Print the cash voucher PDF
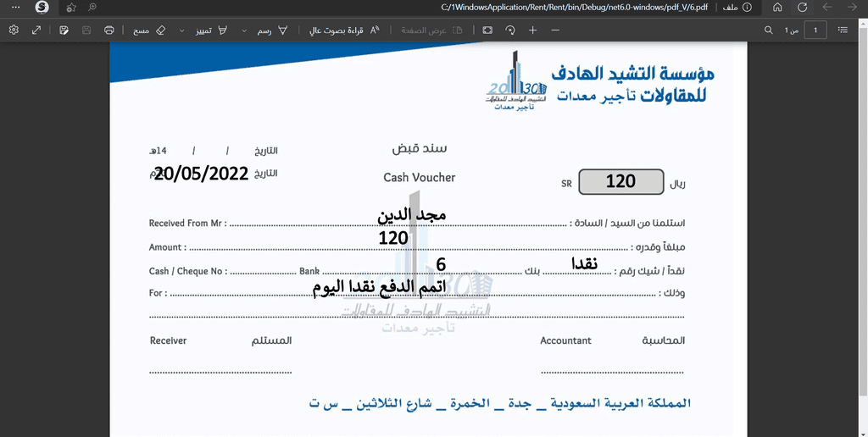This screenshot has height=437, width=868. 109,30
